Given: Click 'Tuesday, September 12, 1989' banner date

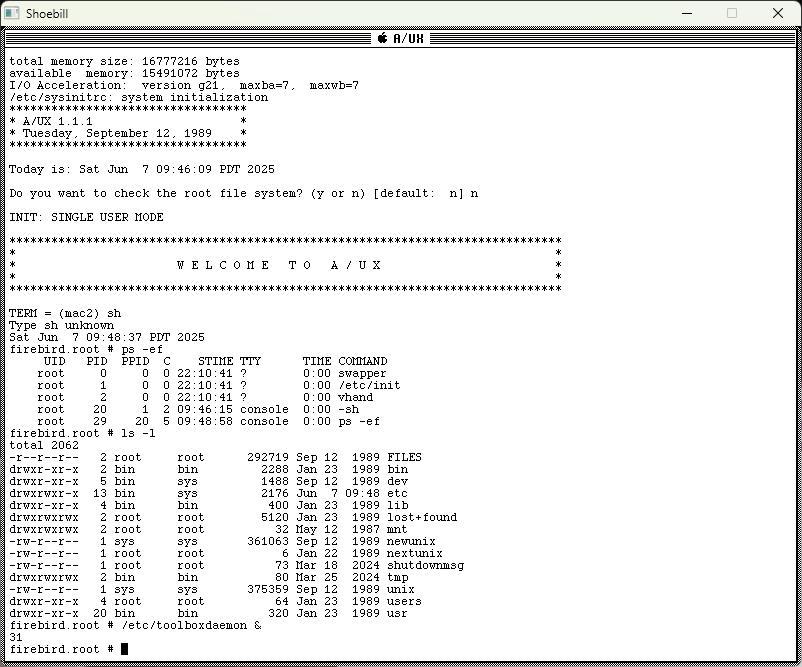Looking at the screenshot, I should click(x=117, y=134).
